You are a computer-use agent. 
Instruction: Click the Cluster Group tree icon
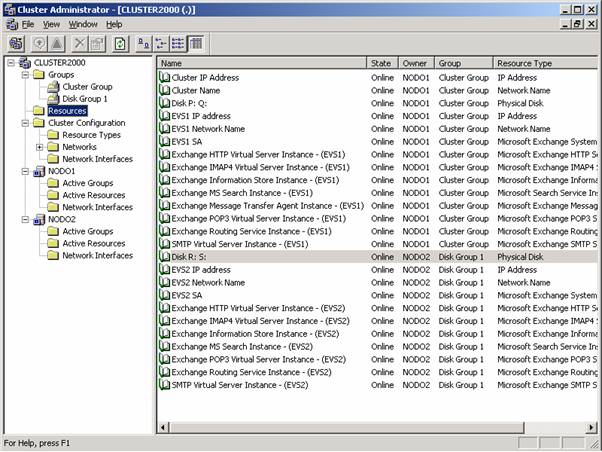tap(53, 87)
